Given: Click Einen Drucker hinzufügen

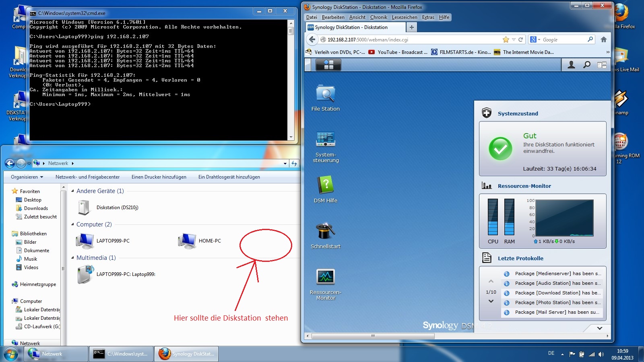Looking at the screenshot, I should pos(159,177).
